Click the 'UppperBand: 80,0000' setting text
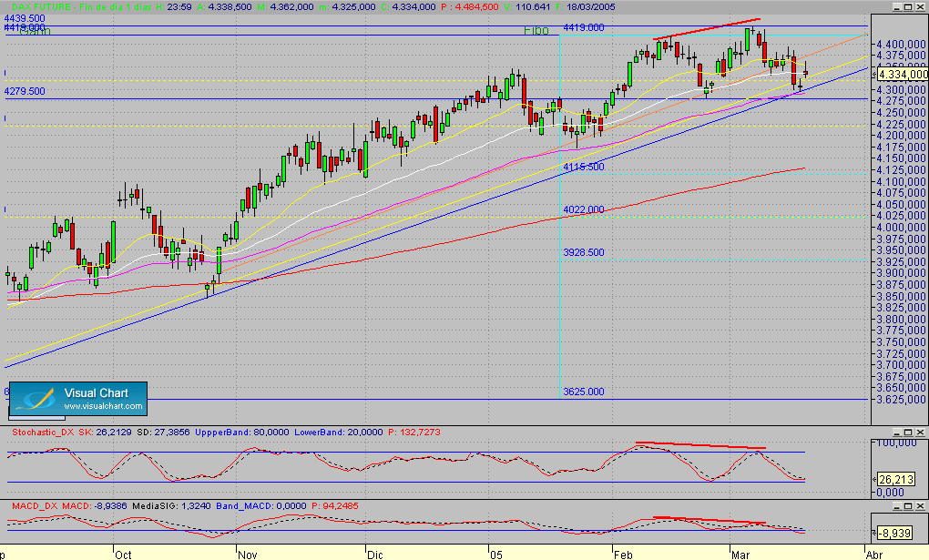This screenshot has width=929, height=560. tap(242, 433)
